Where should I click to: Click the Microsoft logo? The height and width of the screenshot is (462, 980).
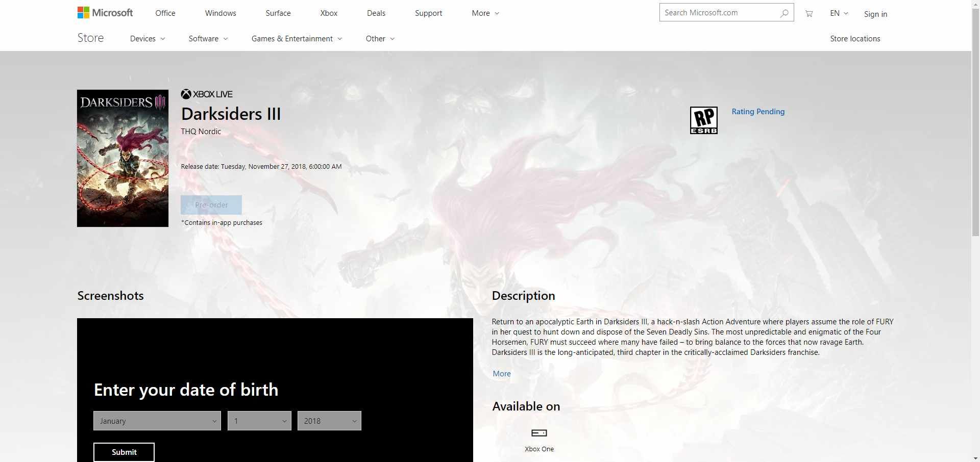pyautogui.click(x=105, y=13)
